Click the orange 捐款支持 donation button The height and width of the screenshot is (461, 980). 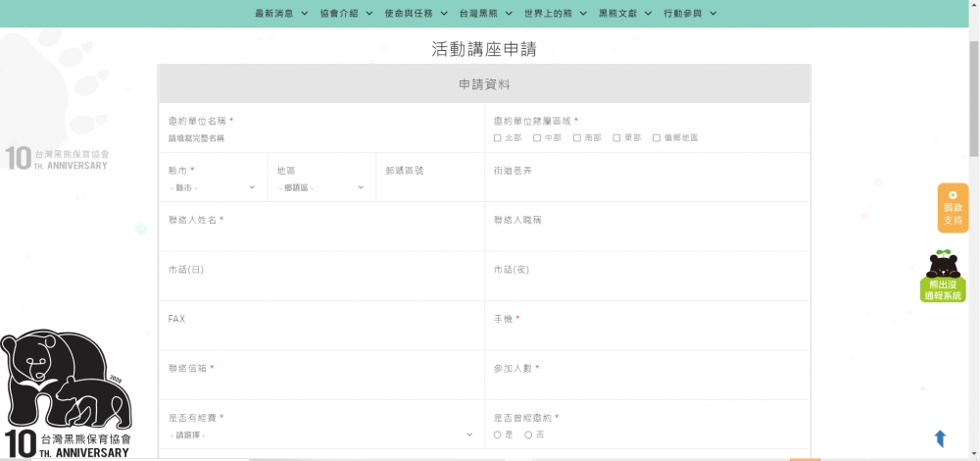point(954,208)
